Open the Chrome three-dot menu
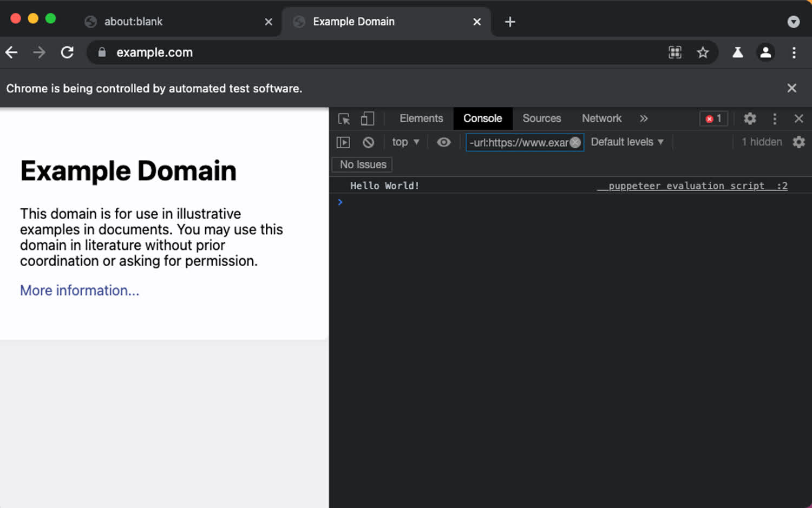Screen dimensions: 812x508 click(794, 52)
